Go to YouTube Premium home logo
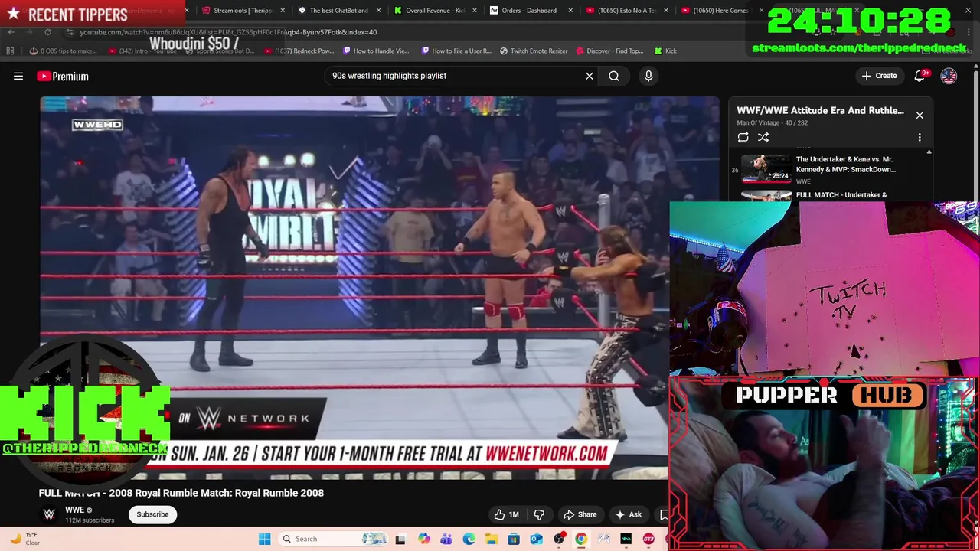 tap(63, 76)
